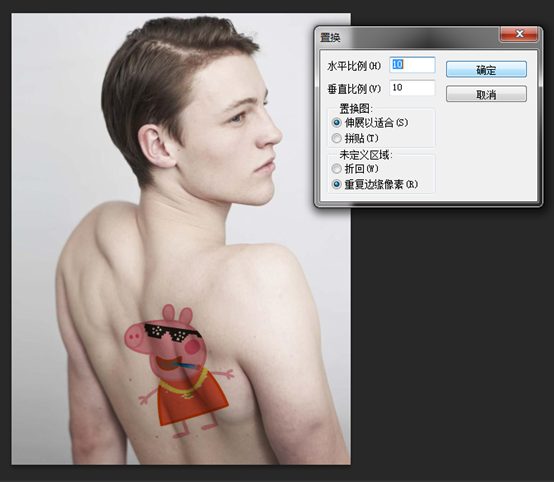554x482 pixels.
Task: Click the 确定 button to confirm displacement
Action: (486, 69)
